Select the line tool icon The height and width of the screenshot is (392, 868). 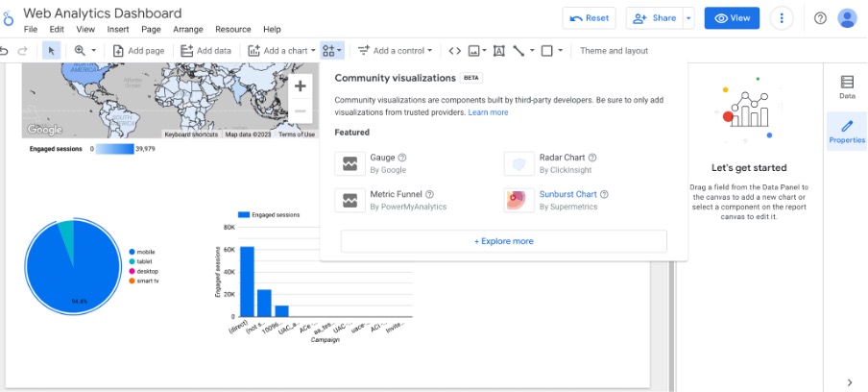518,51
